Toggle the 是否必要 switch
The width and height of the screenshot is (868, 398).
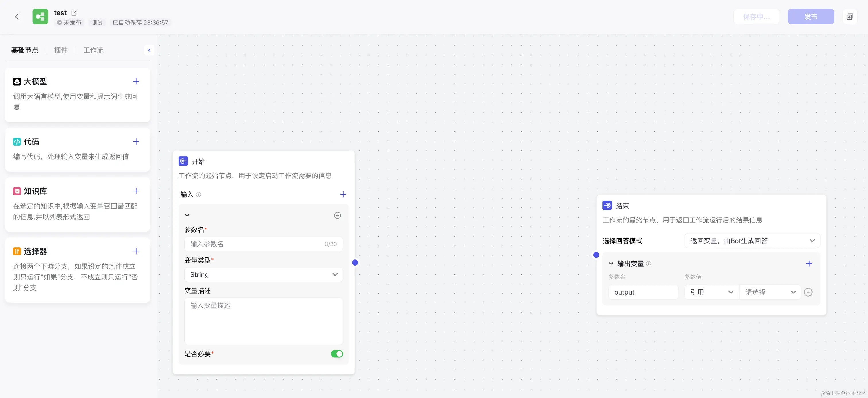click(x=336, y=353)
